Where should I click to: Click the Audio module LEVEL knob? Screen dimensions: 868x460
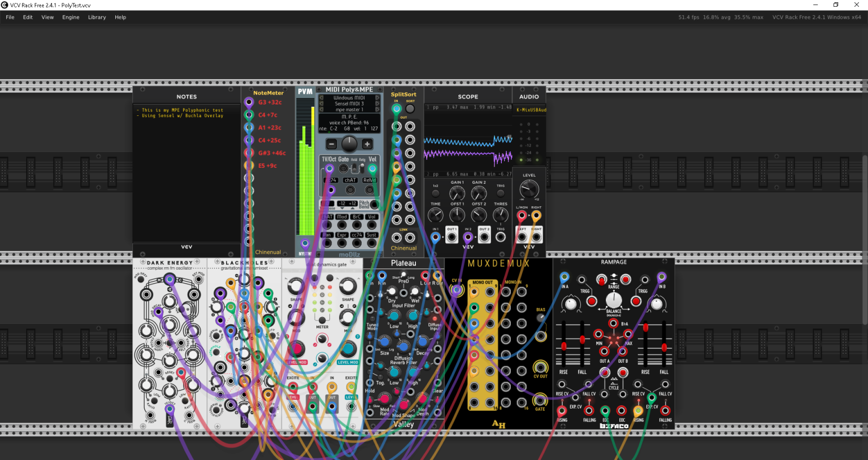coord(529,189)
